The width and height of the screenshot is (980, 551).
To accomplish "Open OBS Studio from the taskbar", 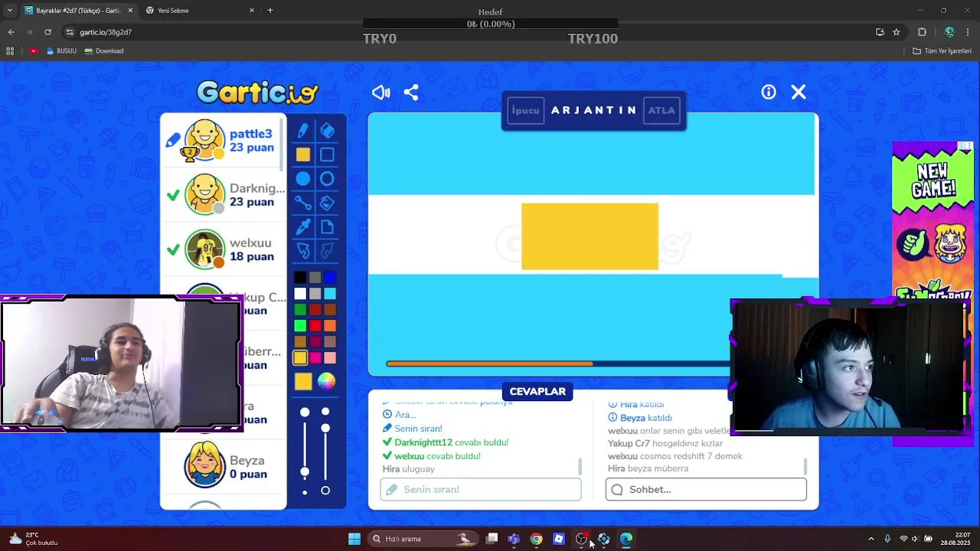I will (581, 539).
